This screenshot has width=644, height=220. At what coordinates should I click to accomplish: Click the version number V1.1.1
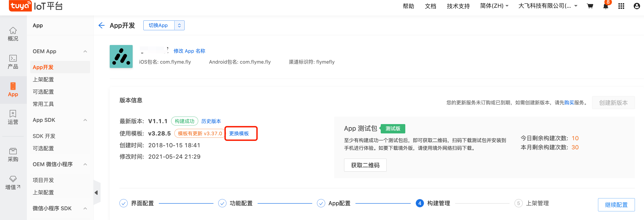coord(158,121)
